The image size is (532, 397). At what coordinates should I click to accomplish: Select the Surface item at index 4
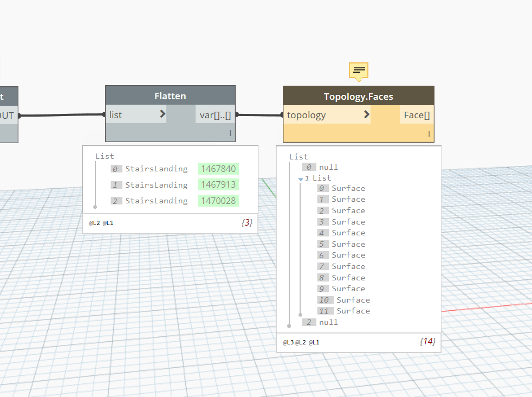341,233
